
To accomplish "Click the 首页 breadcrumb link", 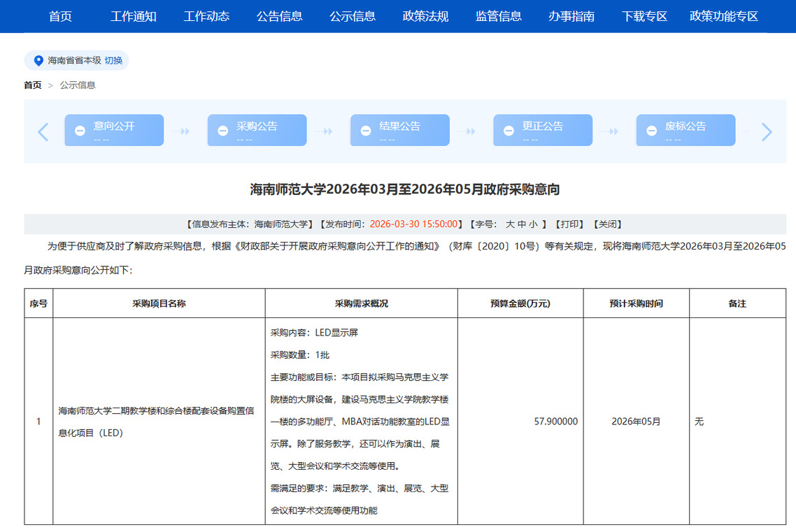I will (32, 85).
